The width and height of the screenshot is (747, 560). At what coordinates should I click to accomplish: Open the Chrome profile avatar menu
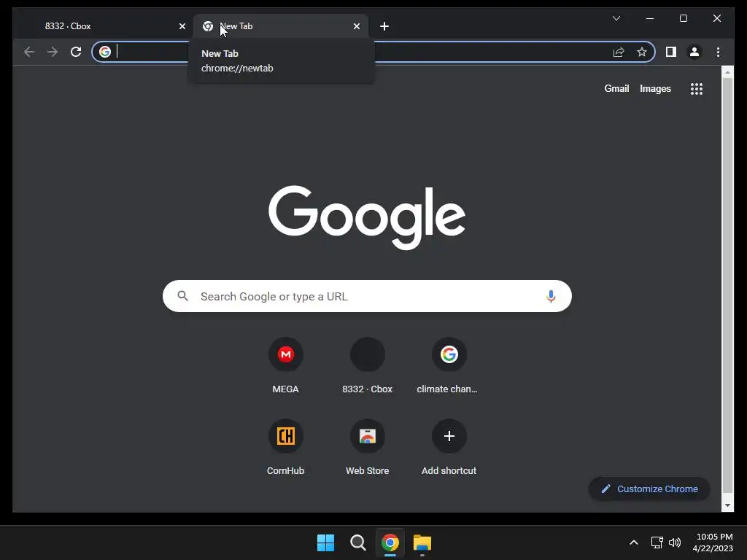pos(694,52)
